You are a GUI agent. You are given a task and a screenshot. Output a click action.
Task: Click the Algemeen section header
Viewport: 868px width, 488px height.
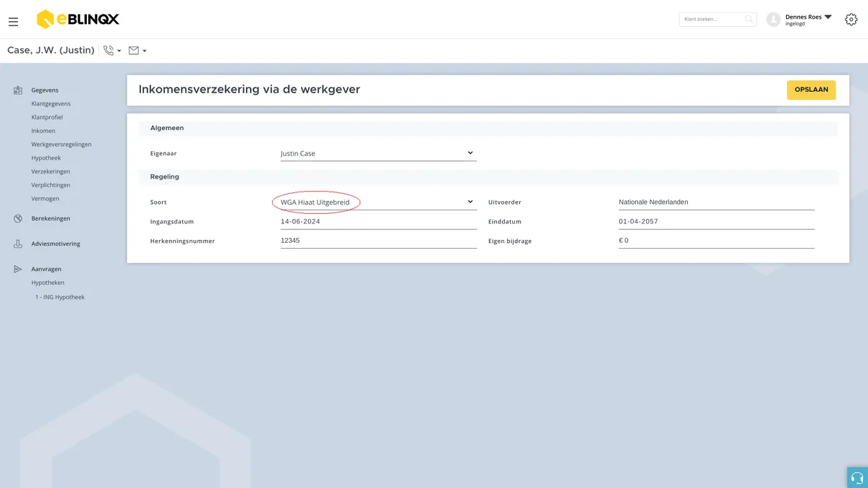(167, 128)
